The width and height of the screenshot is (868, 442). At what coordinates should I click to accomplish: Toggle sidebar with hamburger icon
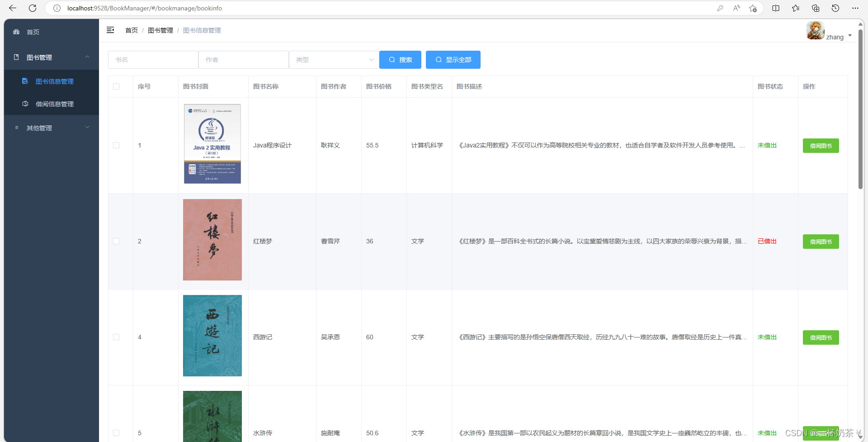click(110, 30)
